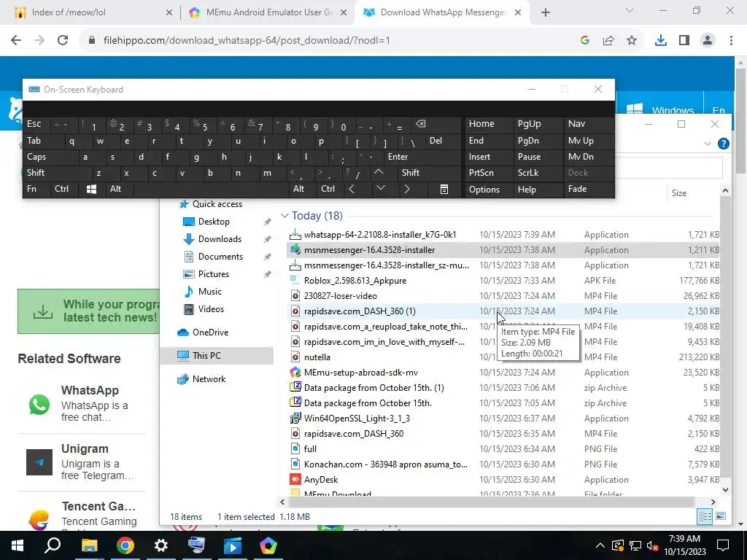Open Unigram link in Related Software
The width and height of the screenshot is (747, 560).
[85, 449]
